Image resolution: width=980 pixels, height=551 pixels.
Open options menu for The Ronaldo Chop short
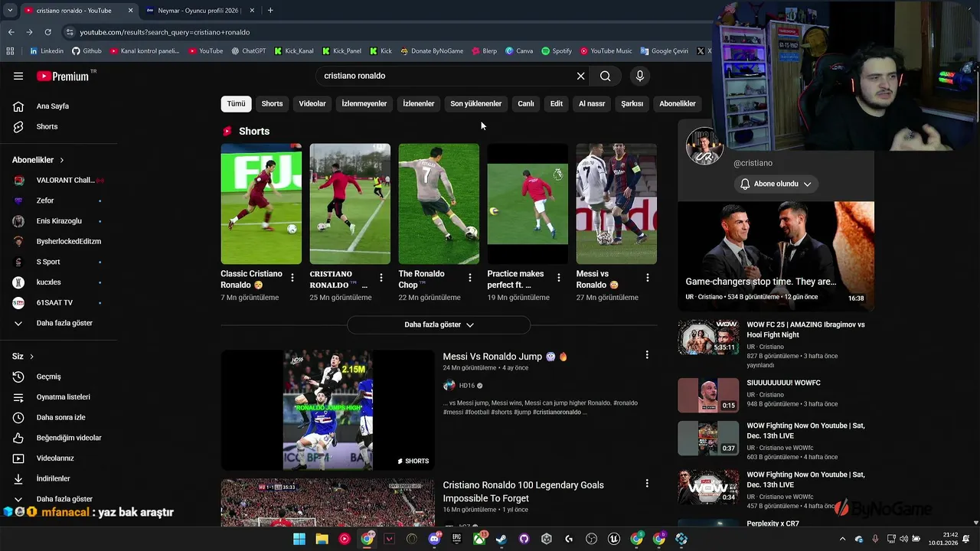coord(469,278)
